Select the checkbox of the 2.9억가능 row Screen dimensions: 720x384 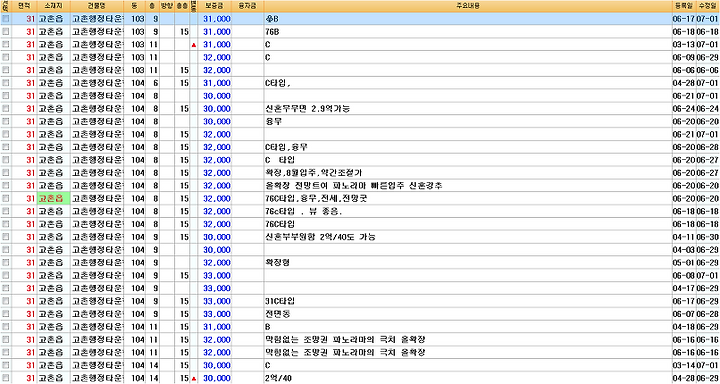pos(6,109)
